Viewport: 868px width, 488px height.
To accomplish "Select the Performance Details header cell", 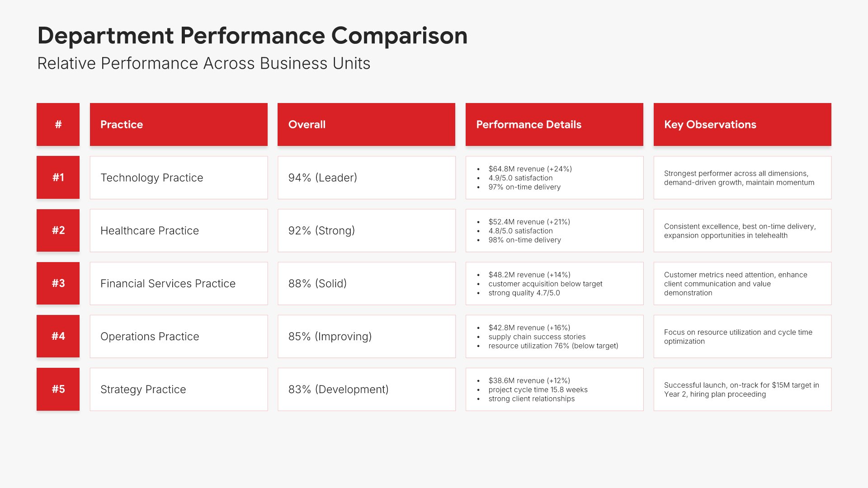I will coord(554,124).
